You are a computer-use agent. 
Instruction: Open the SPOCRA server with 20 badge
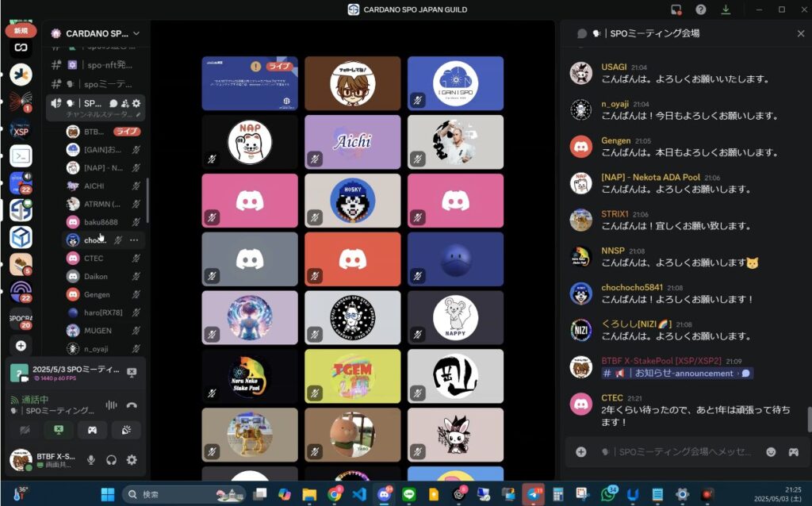[21, 319]
